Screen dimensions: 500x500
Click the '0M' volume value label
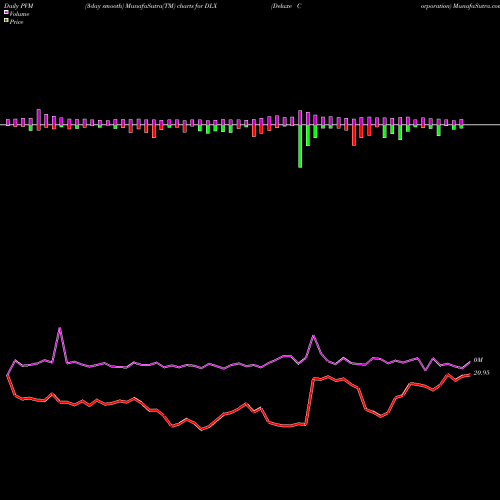point(478,360)
